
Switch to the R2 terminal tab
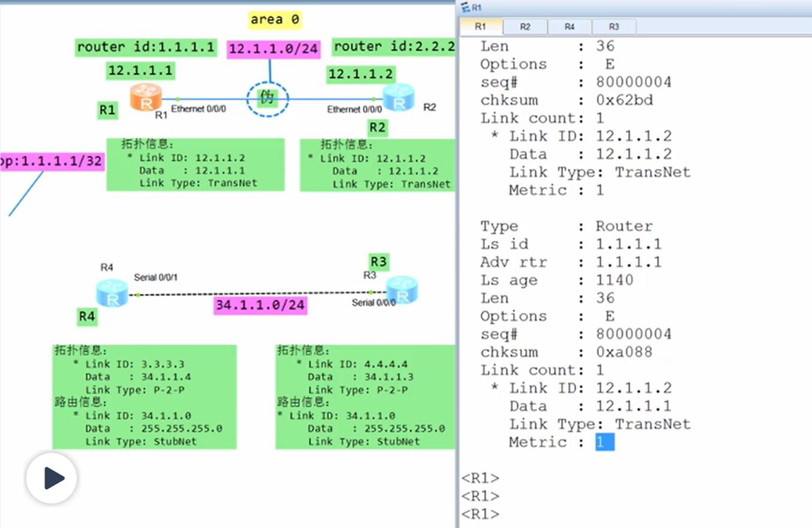525,27
